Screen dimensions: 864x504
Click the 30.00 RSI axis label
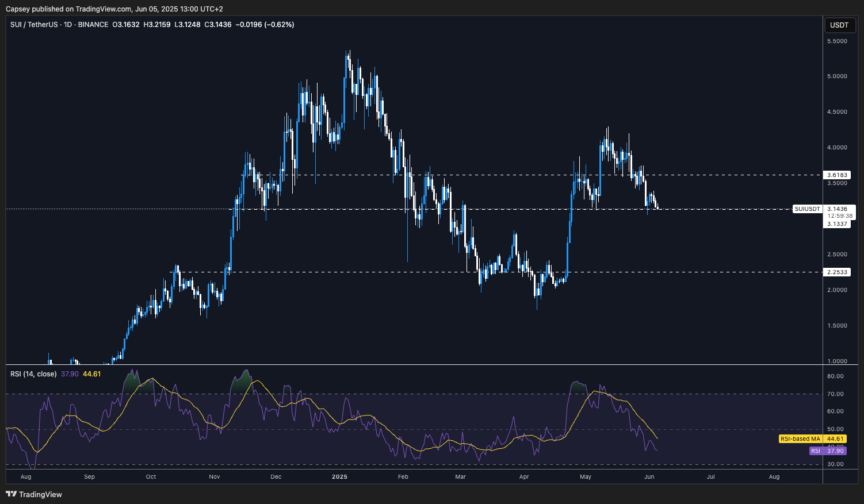click(835, 464)
